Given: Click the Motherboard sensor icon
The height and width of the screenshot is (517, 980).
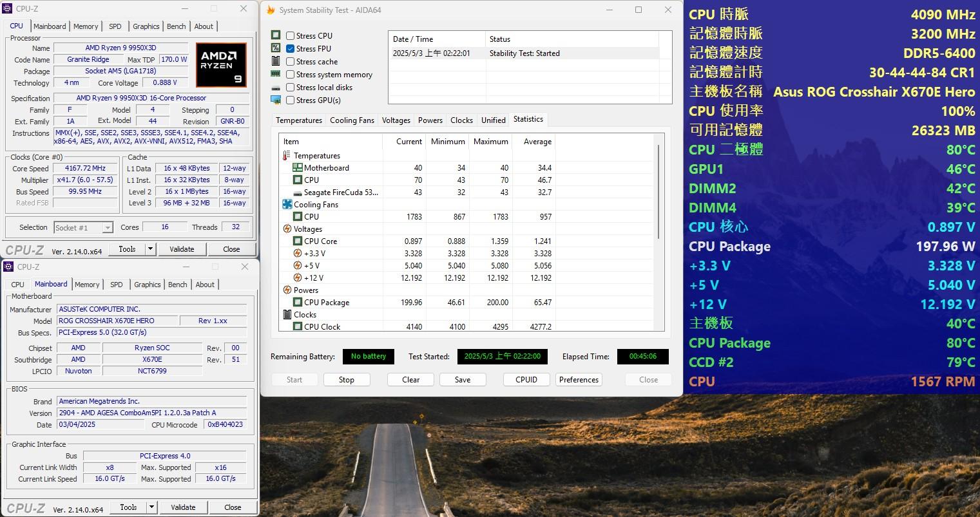Looking at the screenshot, I should click(x=298, y=168).
